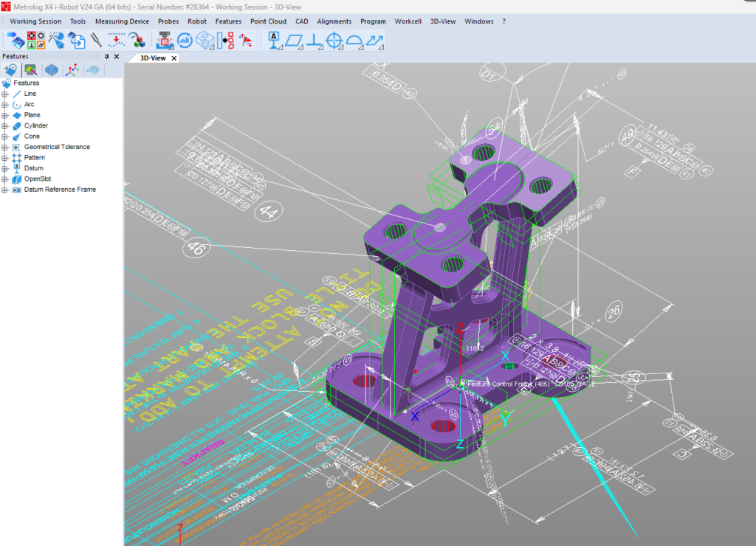Pin the Features panel with pushpin
This screenshot has height=546, width=756.
[x=106, y=56]
